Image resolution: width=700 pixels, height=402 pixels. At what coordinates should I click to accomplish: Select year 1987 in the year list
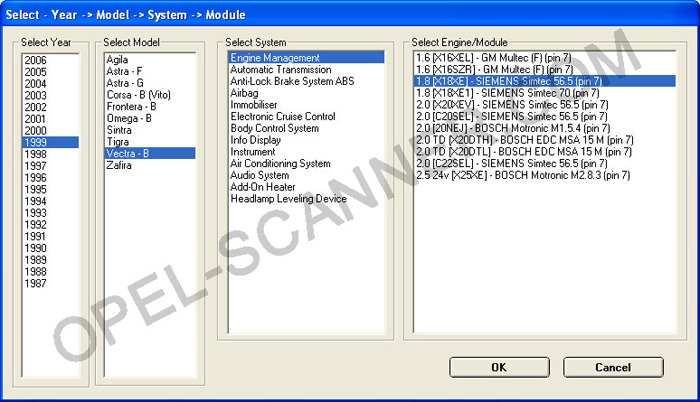(36, 283)
